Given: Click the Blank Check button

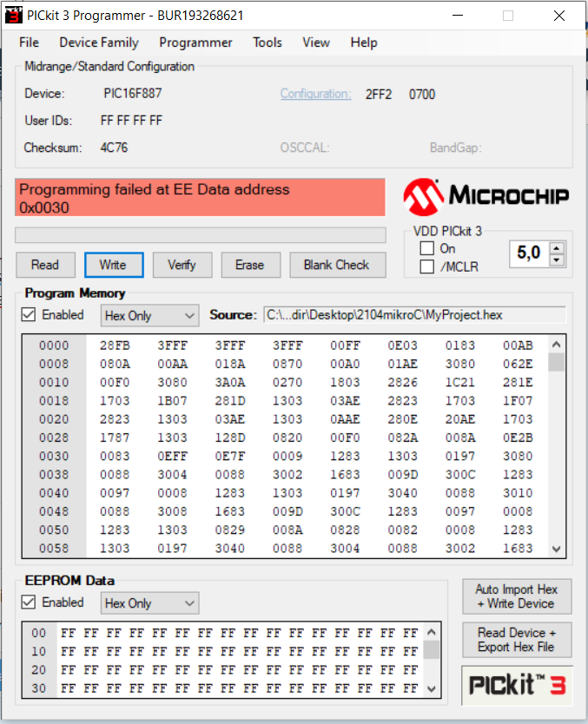Looking at the screenshot, I should [338, 265].
